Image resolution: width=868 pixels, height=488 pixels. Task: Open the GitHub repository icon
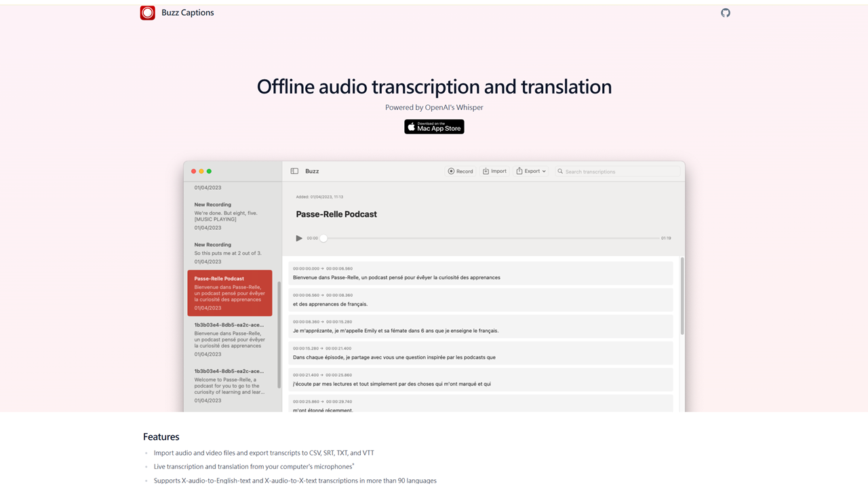pyautogui.click(x=726, y=13)
